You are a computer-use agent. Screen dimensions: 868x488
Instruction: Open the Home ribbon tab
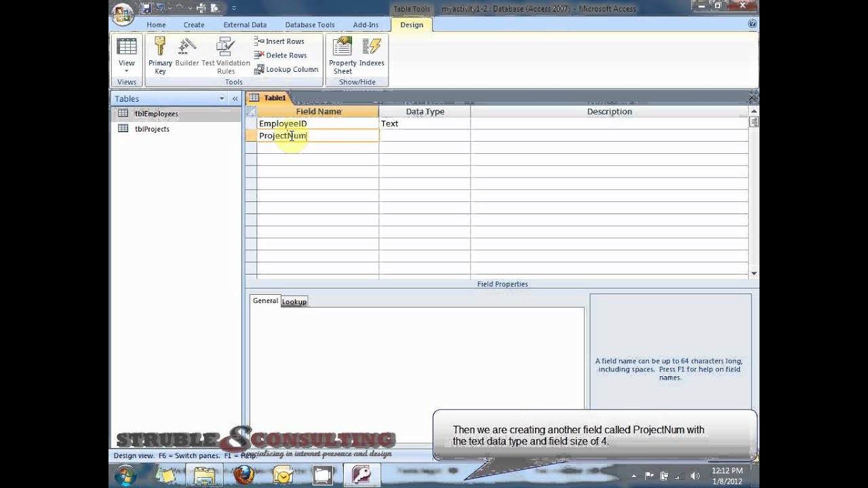click(x=156, y=25)
